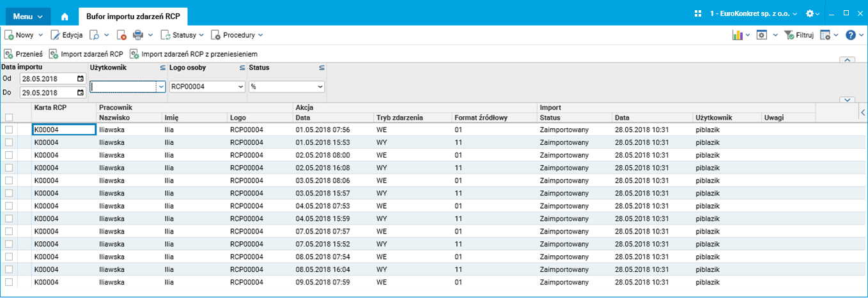This screenshot has height=298, width=868.
Task: Open the bar chart reports icon
Action: [x=737, y=35]
